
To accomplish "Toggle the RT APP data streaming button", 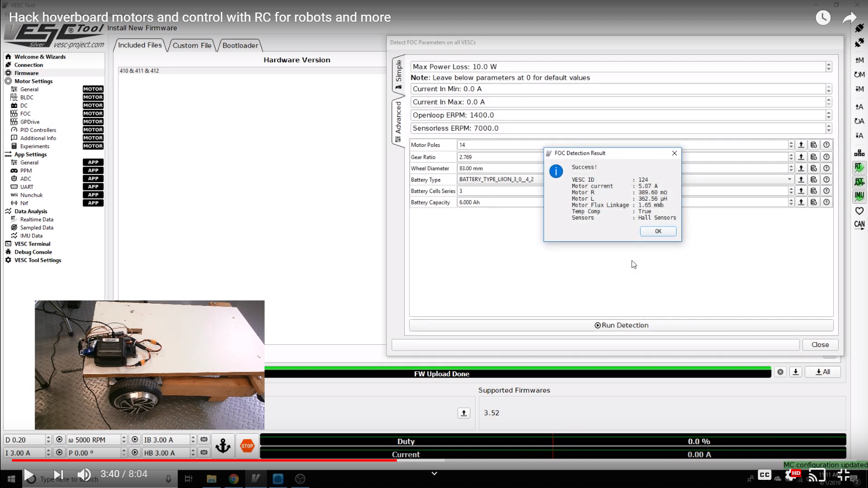I will pos(859,182).
